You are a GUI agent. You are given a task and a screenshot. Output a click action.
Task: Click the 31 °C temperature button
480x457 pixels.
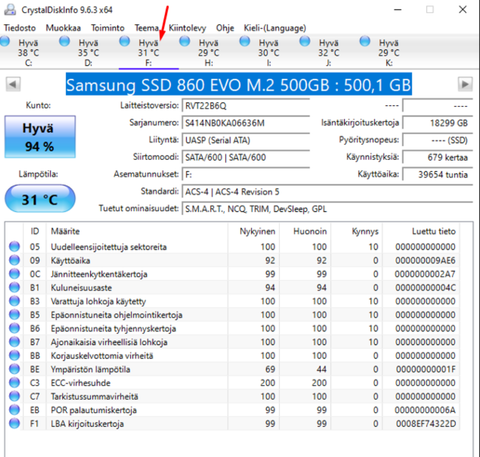coord(40,199)
